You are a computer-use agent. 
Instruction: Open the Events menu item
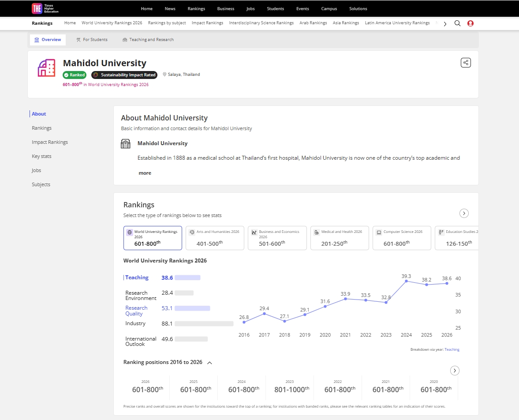click(x=302, y=9)
